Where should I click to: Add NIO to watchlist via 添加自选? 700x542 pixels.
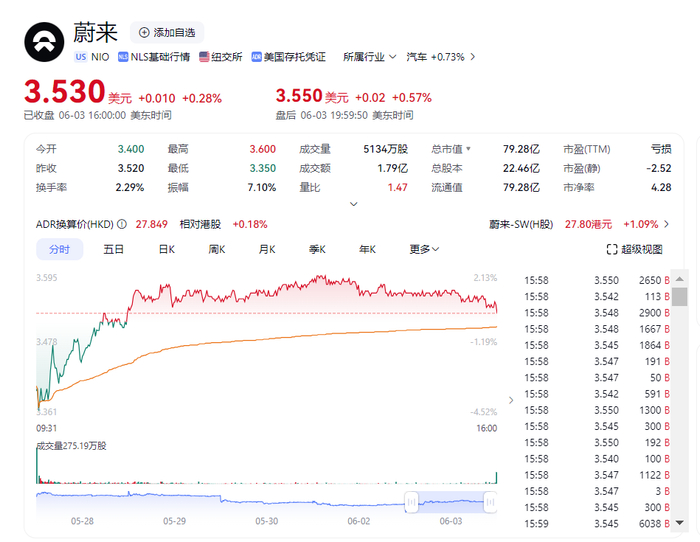pos(167,33)
